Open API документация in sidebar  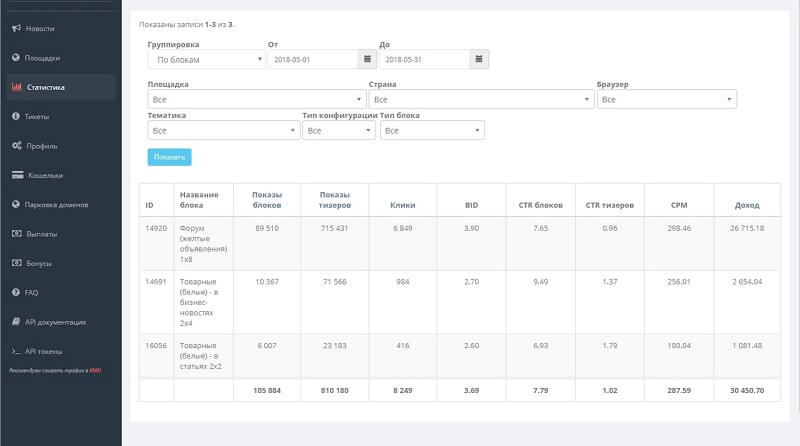tap(55, 322)
